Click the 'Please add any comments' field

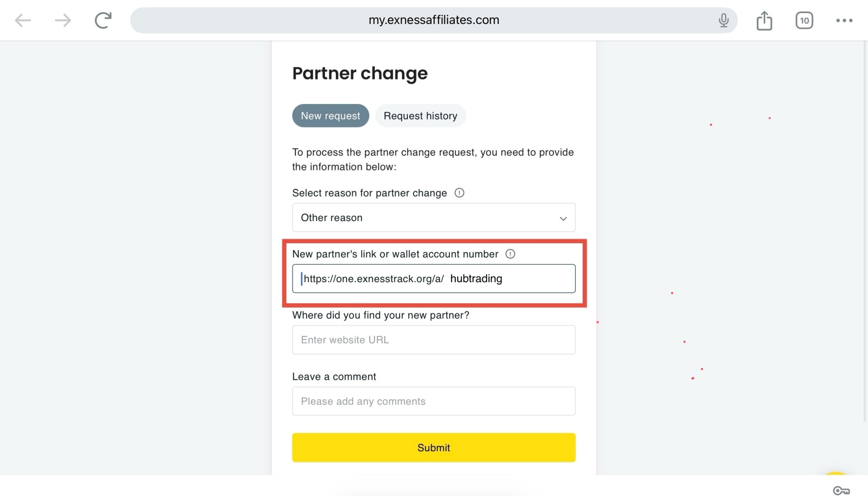[434, 402]
